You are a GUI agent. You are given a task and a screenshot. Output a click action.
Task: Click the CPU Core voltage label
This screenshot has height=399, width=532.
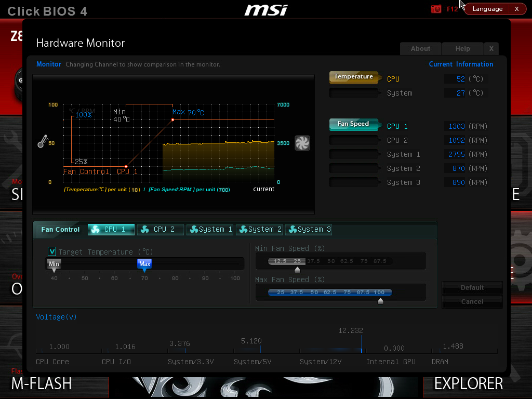[52, 362]
